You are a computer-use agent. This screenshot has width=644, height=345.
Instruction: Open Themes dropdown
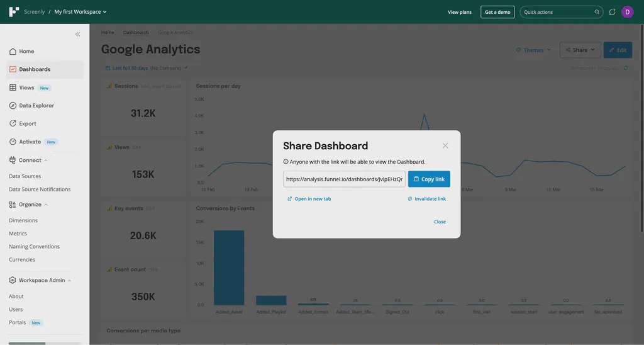coord(533,50)
